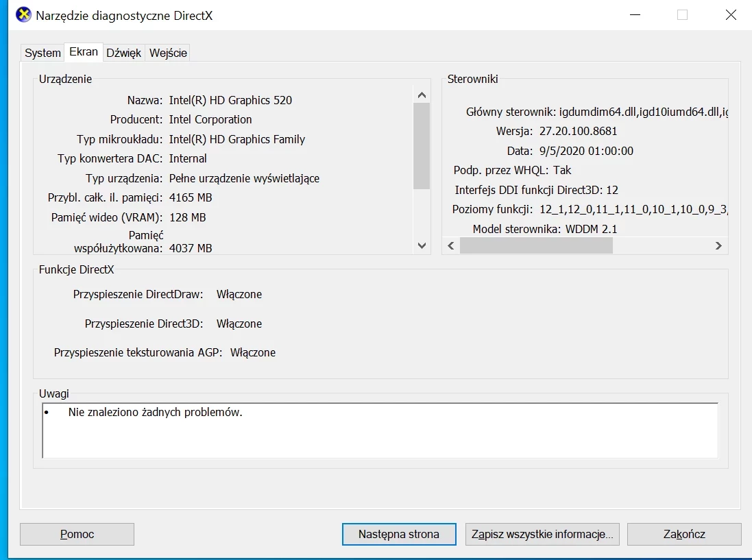Click the Nazwa: label
Screen dimensions: 752x560
click(x=145, y=100)
